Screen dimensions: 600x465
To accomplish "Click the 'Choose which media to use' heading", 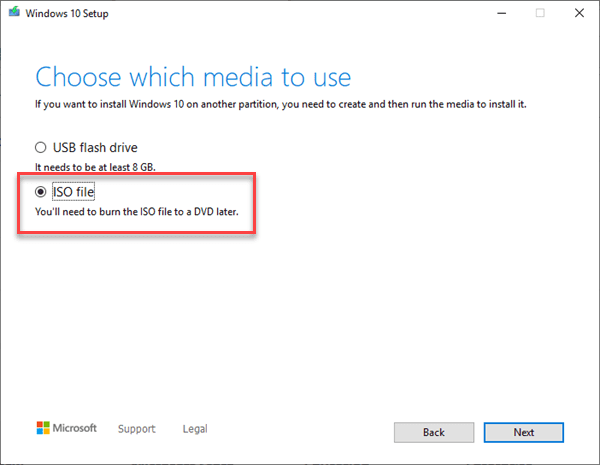I will click(193, 77).
